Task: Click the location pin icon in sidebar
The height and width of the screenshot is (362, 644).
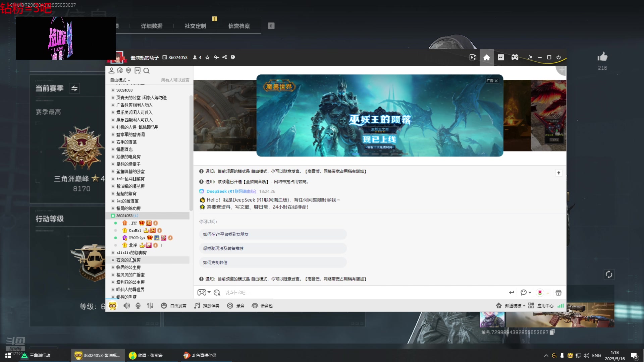Action: [128, 70]
